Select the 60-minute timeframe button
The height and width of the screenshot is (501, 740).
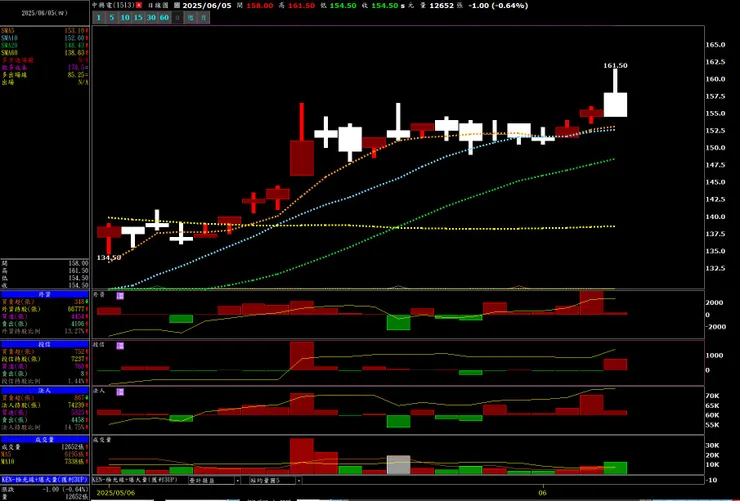click(x=164, y=17)
